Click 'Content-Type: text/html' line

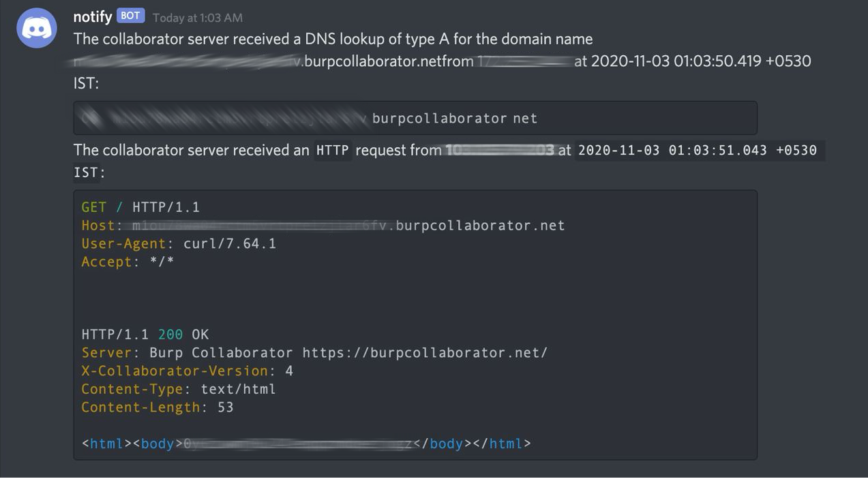(x=179, y=390)
